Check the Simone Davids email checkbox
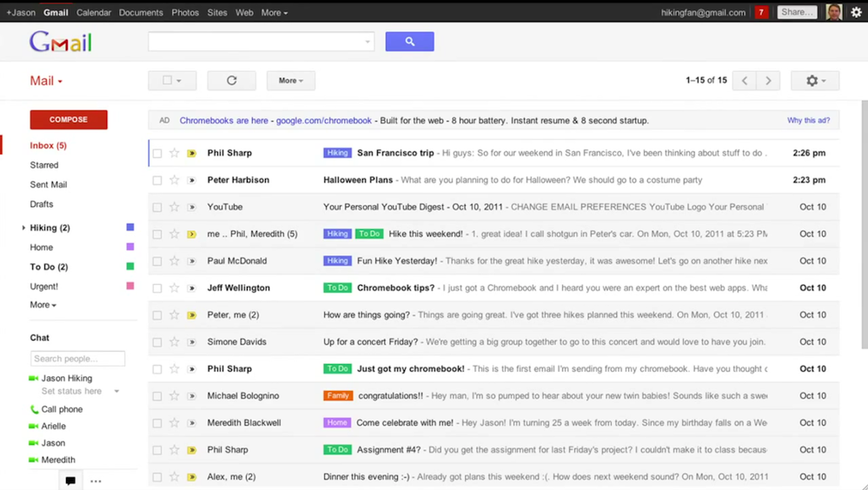 click(x=157, y=342)
